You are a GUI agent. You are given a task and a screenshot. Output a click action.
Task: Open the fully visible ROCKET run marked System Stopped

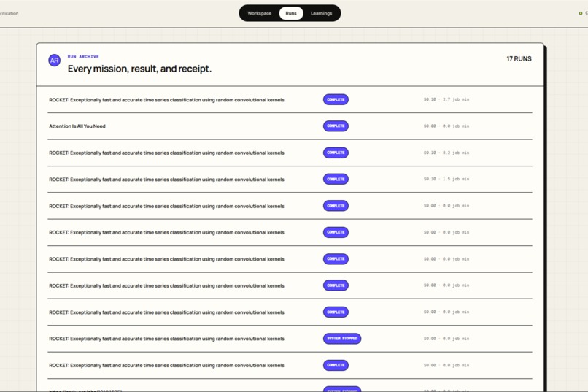290,339
